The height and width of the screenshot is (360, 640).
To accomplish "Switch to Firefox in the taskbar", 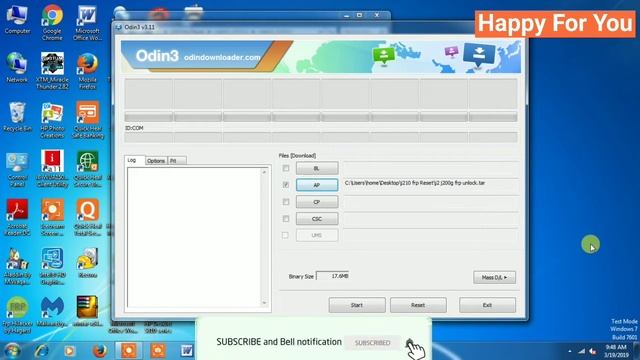I will pyautogui.click(x=99, y=351).
